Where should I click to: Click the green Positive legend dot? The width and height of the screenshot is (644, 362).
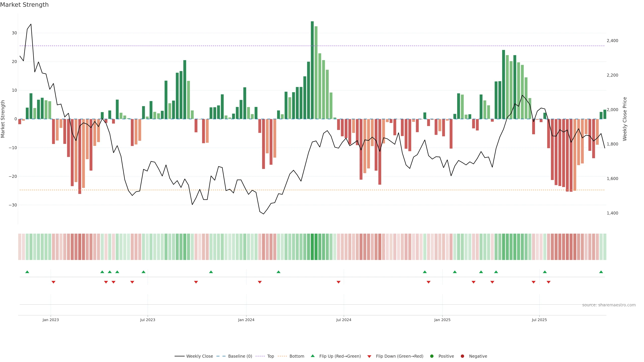coord(432,356)
